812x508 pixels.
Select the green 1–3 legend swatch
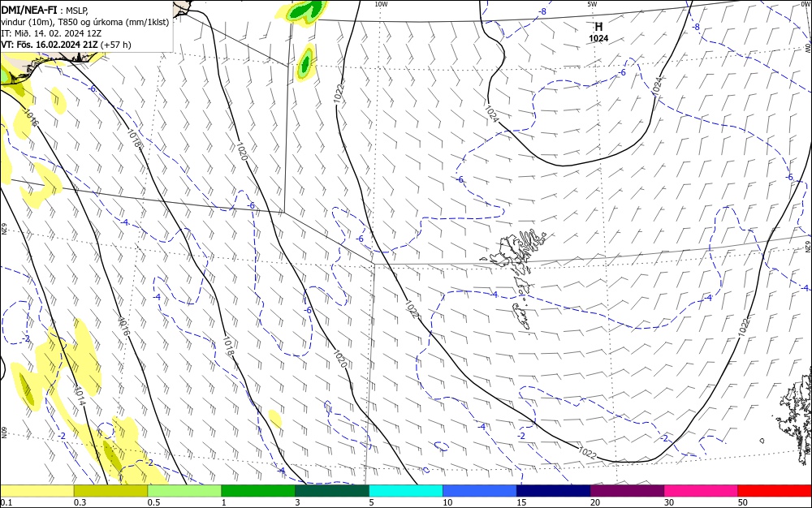(x=258, y=491)
